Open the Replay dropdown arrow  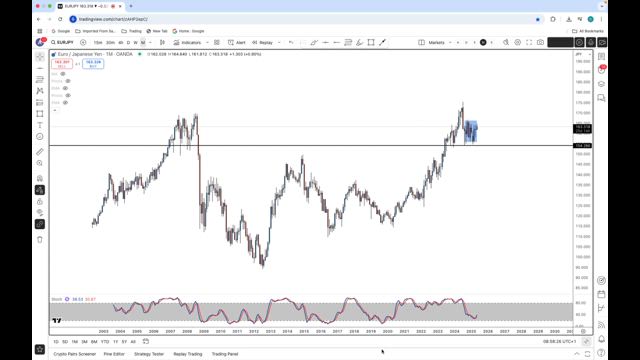tap(279, 42)
